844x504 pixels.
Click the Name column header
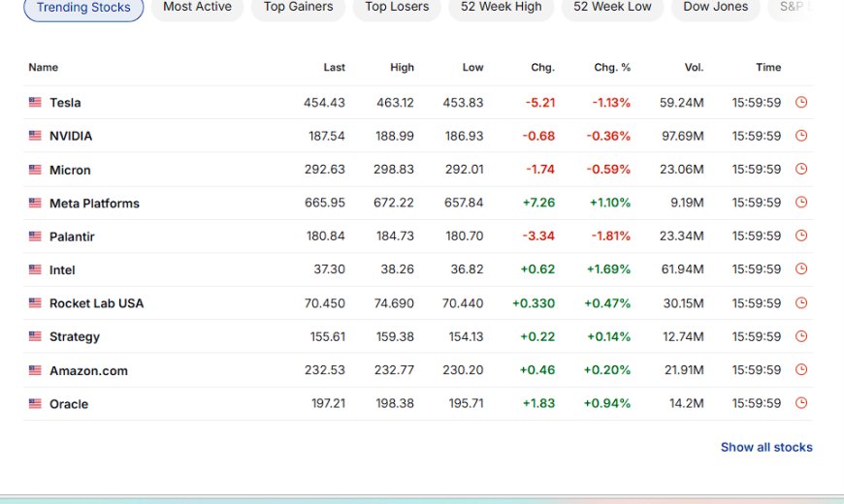point(43,67)
